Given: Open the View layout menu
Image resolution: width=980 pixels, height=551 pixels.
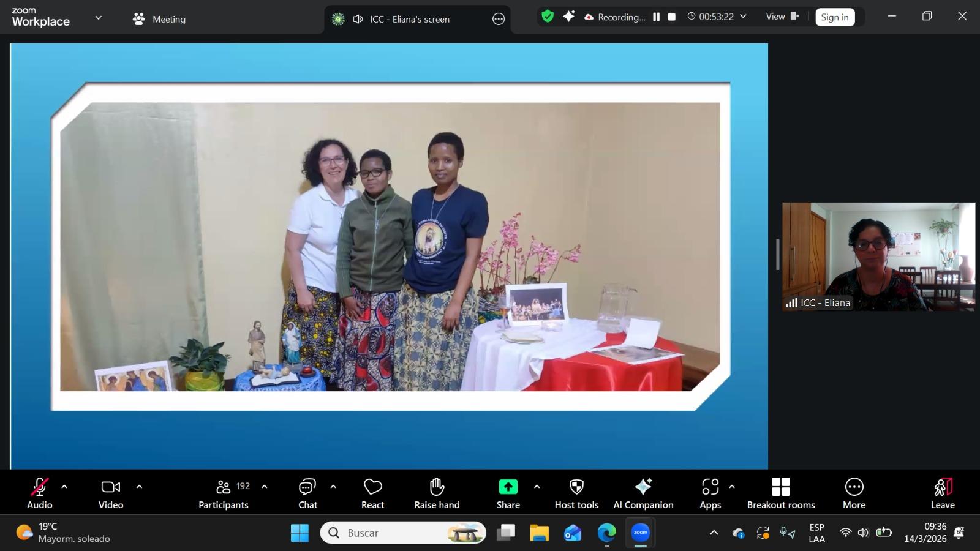Looking at the screenshot, I should (782, 17).
